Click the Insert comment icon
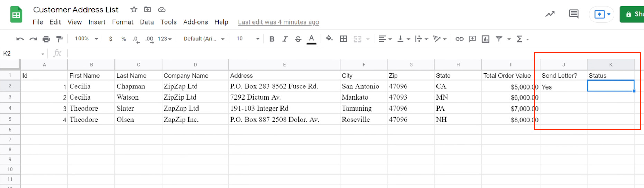644x188 pixels. tap(472, 39)
